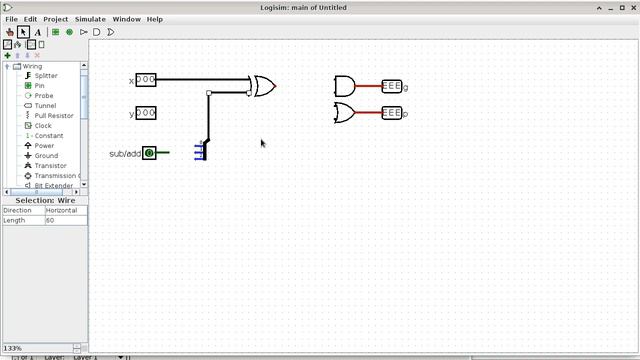
Task: Open the Project menu
Action: (x=56, y=19)
